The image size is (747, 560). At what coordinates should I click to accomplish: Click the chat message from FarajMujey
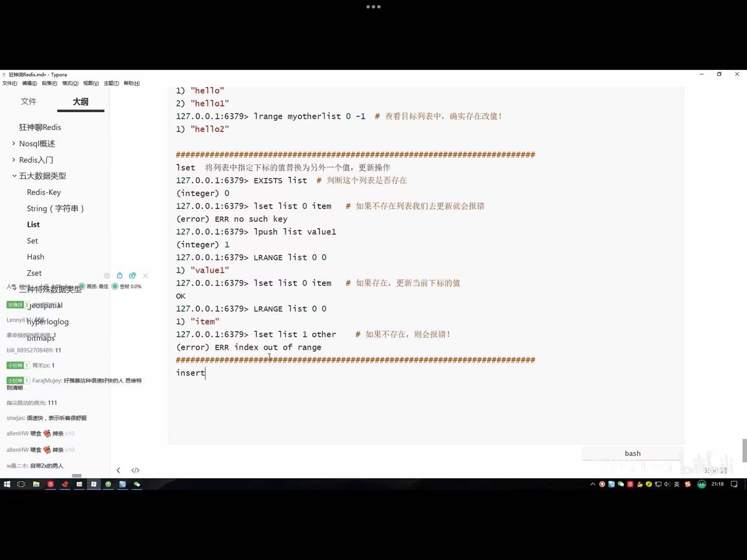click(x=74, y=384)
